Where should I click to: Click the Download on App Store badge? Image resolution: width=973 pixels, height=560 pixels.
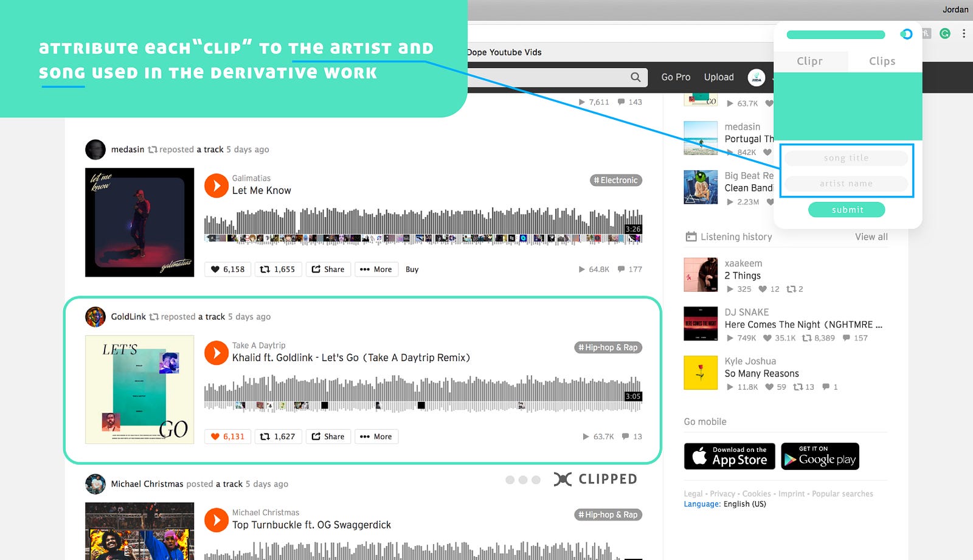pyautogui.click(x=730, y=457)
